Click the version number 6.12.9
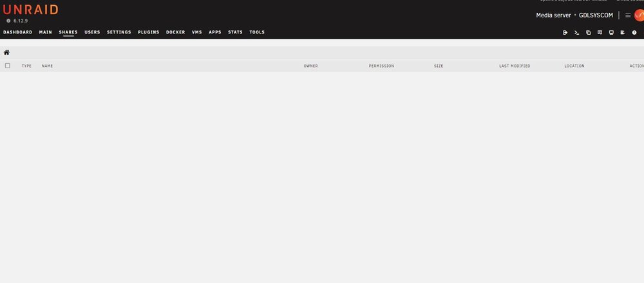The image size is (644, 283). [x=21, y=21]
